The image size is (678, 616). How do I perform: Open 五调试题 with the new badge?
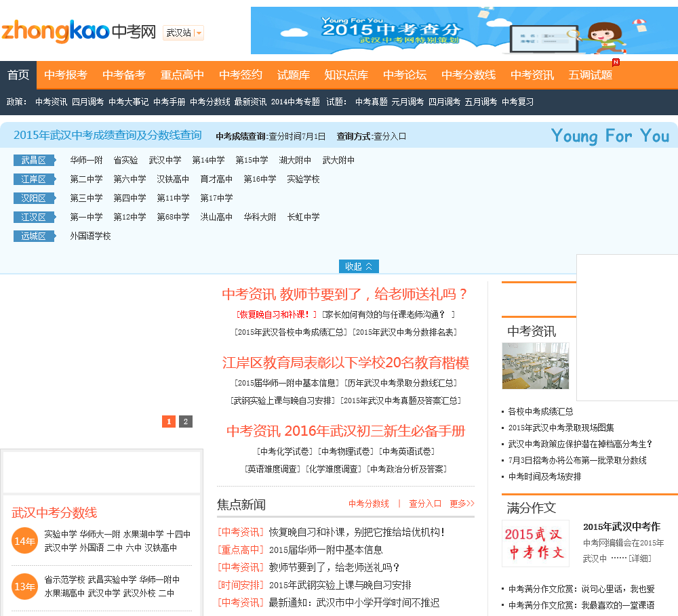(x=591, y=75)
